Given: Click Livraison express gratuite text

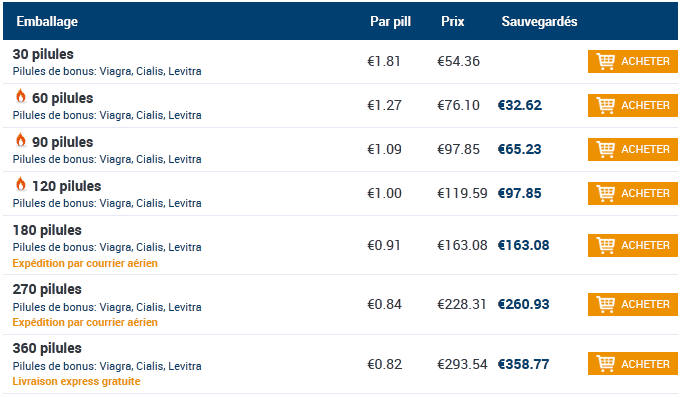Looking at the screenshot, I should tap(76, 381).
